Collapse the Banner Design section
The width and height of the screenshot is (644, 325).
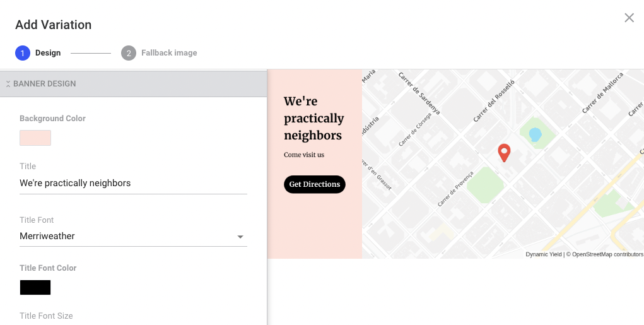(x=133, y=84)
